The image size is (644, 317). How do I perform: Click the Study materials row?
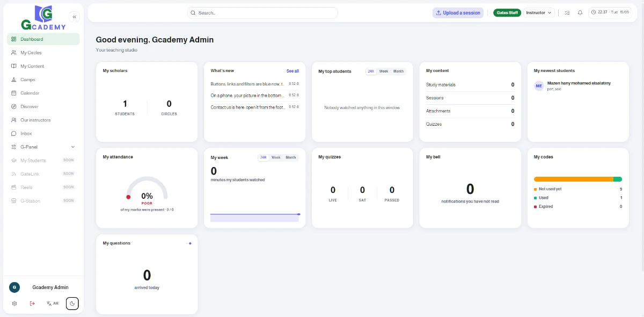tap(470, 85)
